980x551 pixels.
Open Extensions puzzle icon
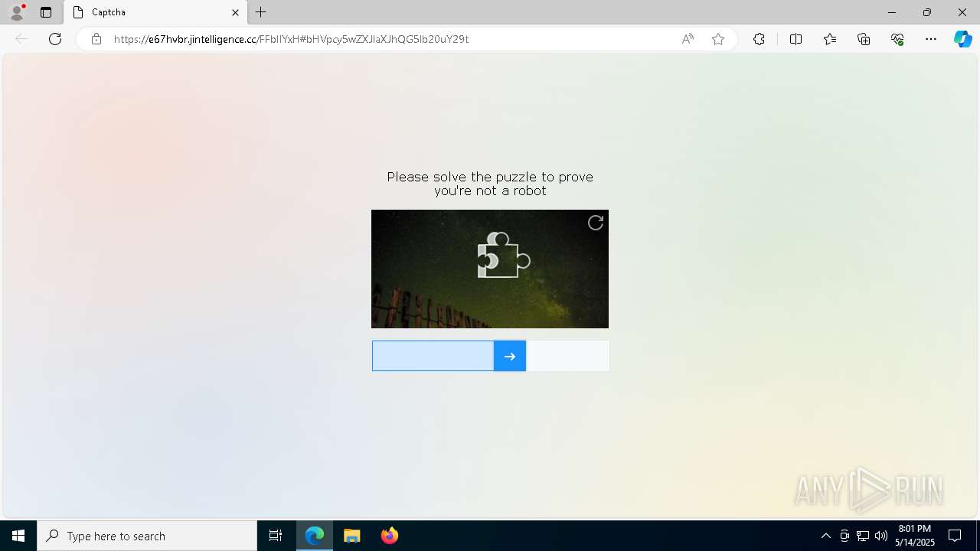[x=759, y=39]
